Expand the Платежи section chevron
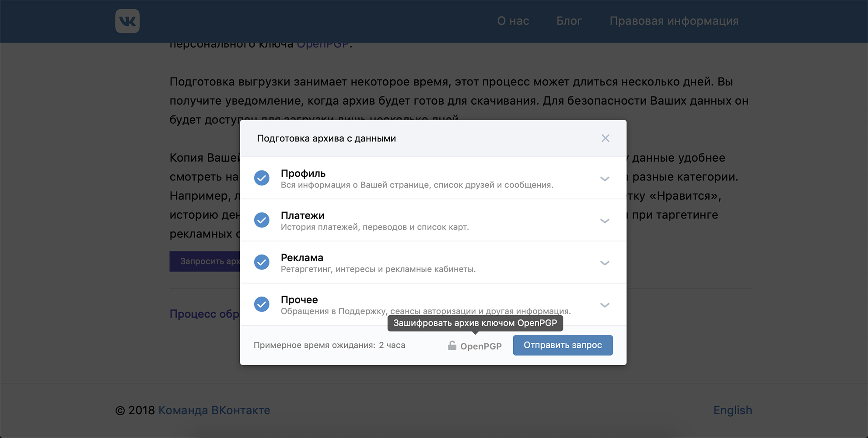868x438 pixels. 605,221
